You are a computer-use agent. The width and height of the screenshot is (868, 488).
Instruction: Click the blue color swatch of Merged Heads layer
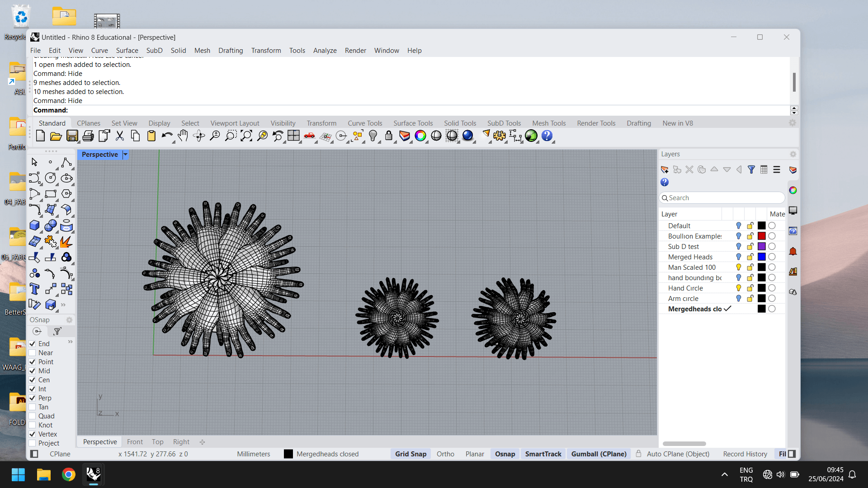pos(762,257)
